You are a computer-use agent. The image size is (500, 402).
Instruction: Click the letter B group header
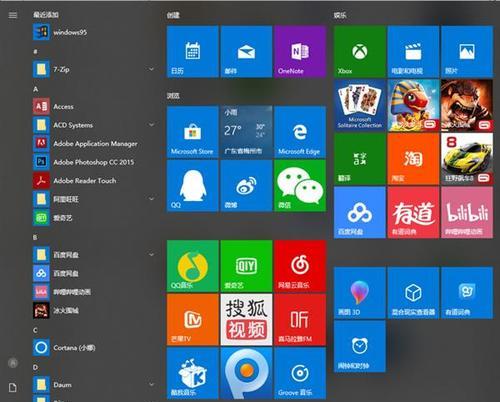pyautogui.click(x=35, y=237)
